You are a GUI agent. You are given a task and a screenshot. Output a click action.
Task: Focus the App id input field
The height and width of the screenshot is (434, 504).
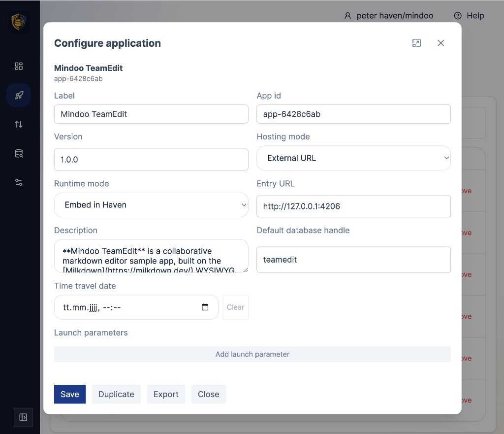pyautogui.click(x=353, y=114)
